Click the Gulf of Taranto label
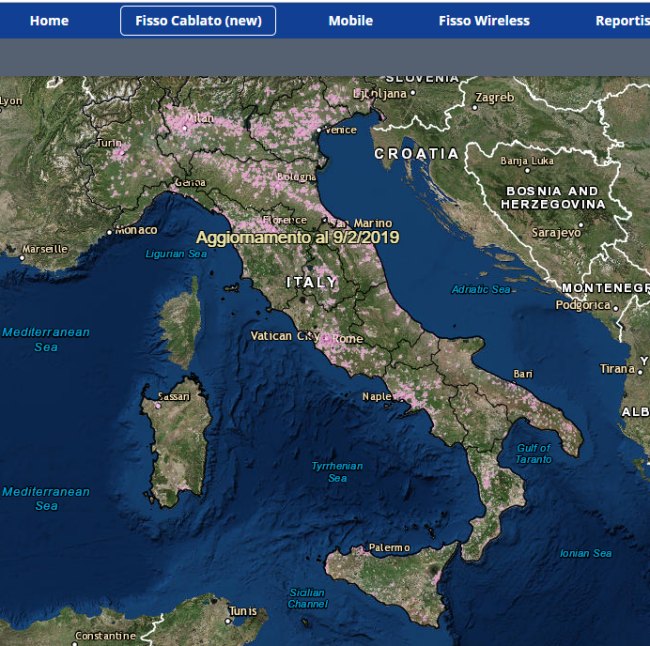 coord(533,453)
